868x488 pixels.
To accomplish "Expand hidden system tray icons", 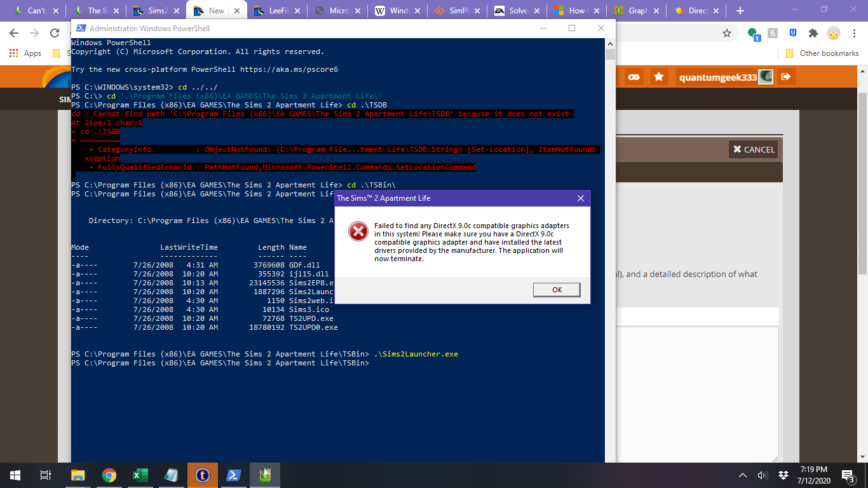I will (743, 475).
